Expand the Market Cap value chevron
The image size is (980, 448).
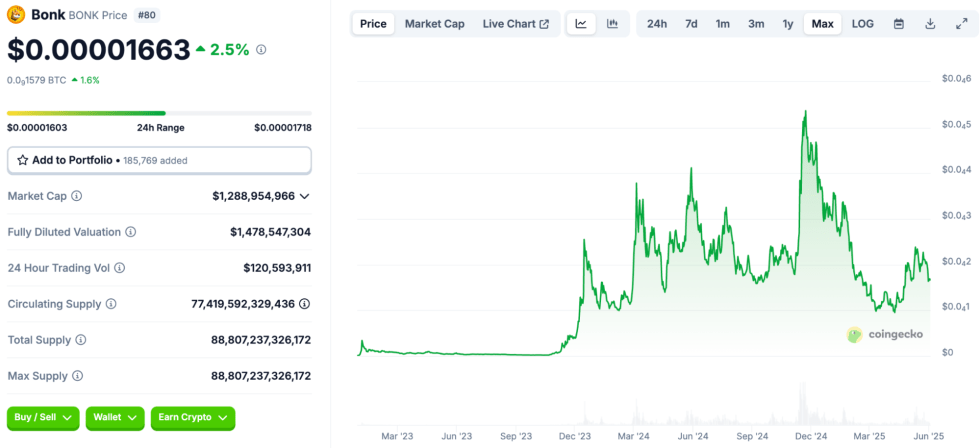coord(305,196)
